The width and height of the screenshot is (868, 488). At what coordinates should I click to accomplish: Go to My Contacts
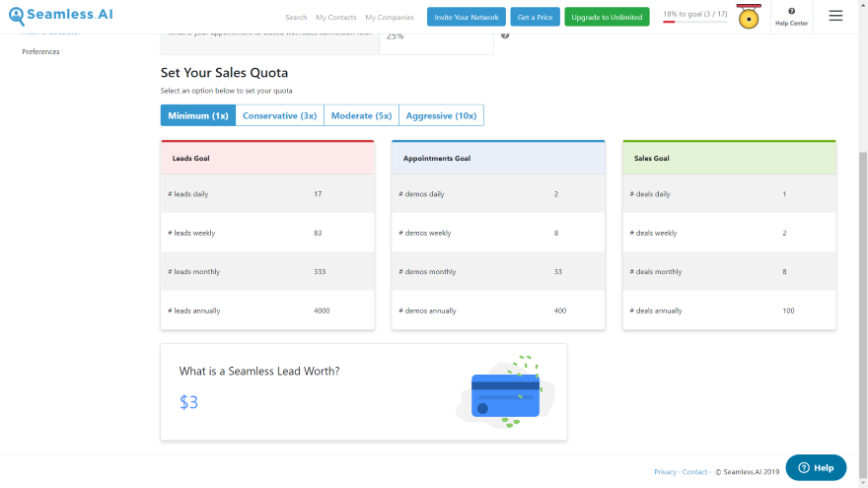click(x=336, y=18)
